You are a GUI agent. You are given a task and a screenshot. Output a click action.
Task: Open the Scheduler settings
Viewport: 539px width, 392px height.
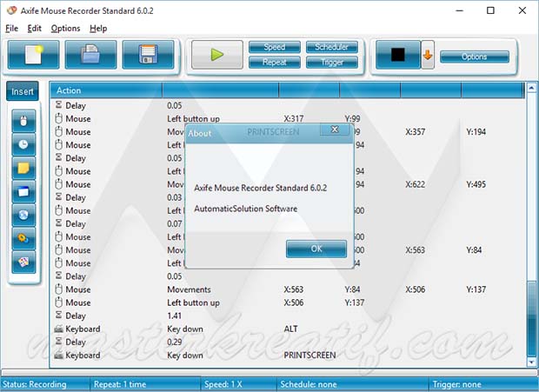(332, 47)
